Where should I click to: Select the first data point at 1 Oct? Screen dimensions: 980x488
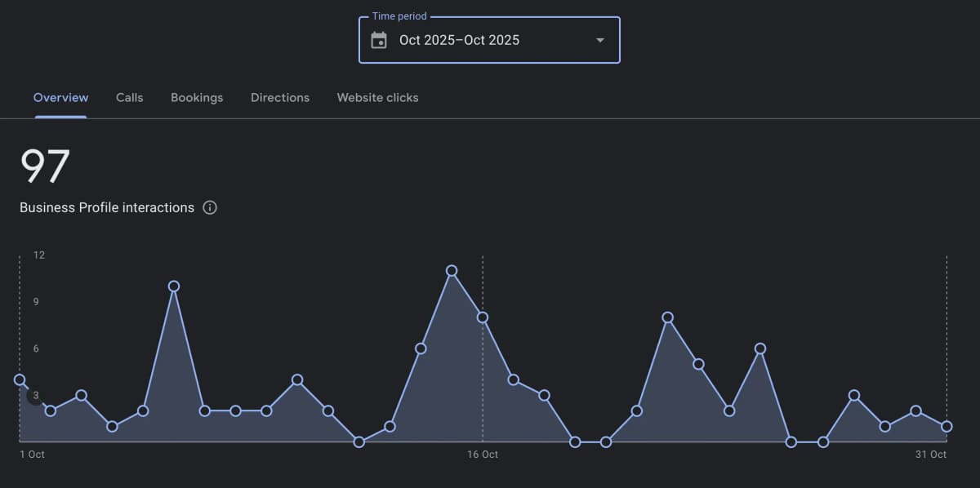click(x=20, y=378)
